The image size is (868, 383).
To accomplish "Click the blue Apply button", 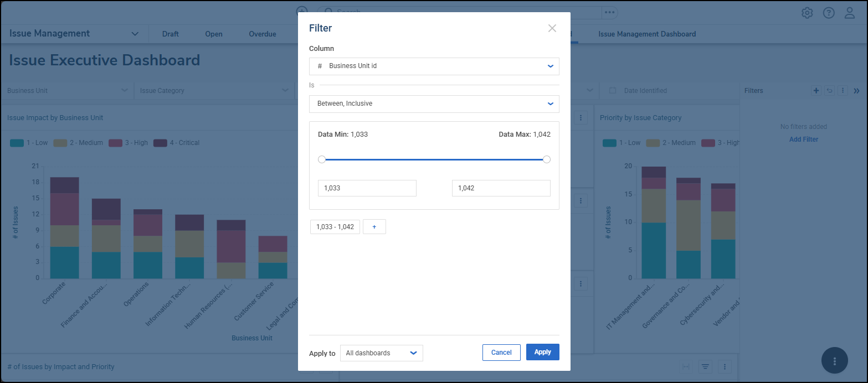I will 542,353.
